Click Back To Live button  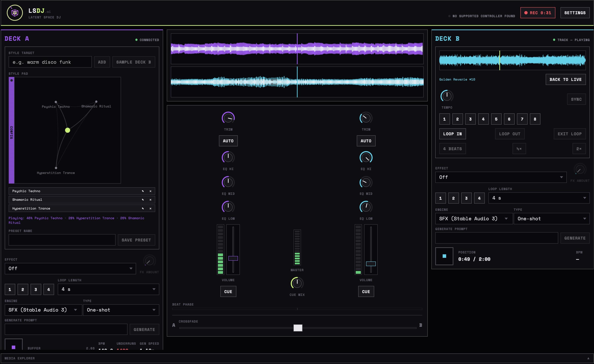tap(566, 80)
